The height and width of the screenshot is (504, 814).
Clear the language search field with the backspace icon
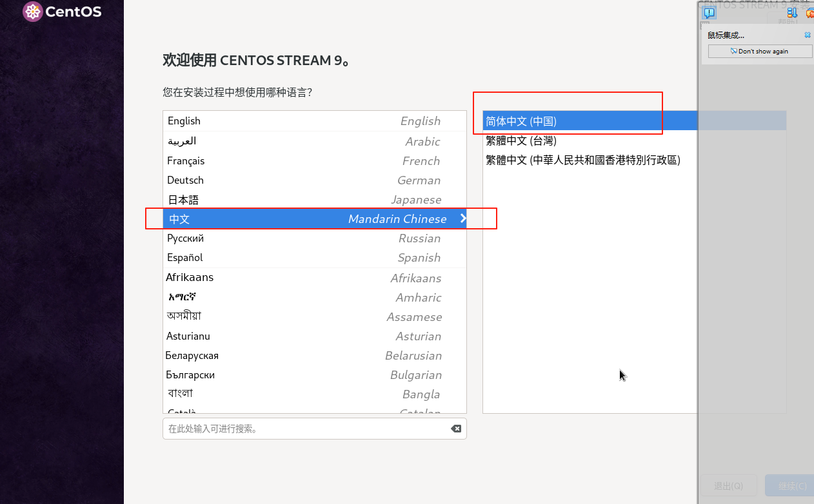[x=456, y=429]
